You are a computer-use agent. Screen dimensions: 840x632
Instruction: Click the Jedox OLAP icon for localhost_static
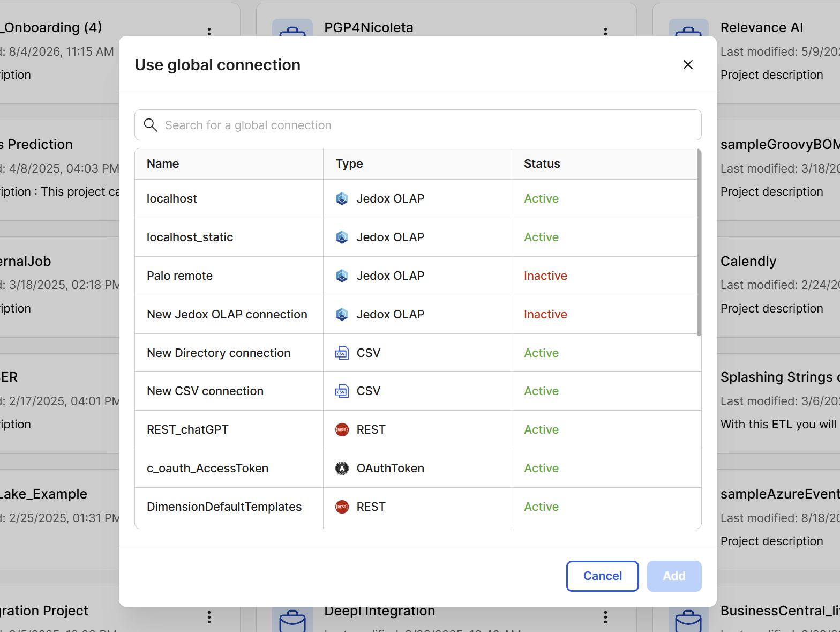coord(342,237)
